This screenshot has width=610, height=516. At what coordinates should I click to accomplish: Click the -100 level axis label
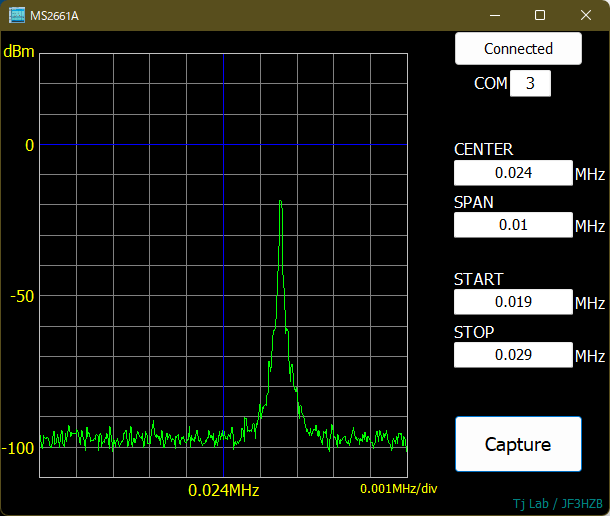[19, 448]
